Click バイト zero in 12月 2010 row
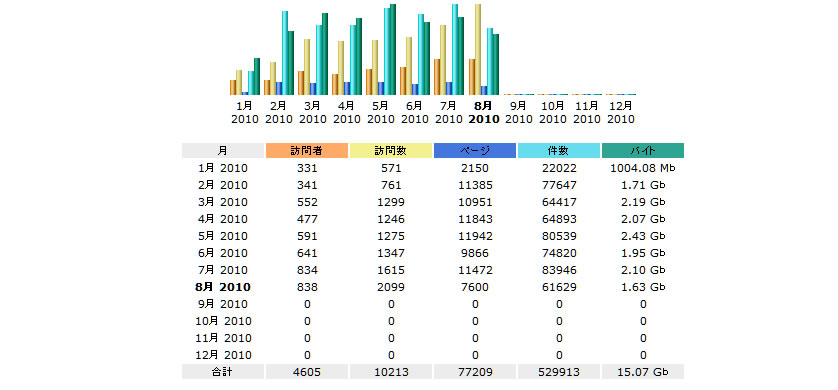Image resolution: width=838 pixels, height=390 pixels. pyautogui.click(x=643, y=355)
